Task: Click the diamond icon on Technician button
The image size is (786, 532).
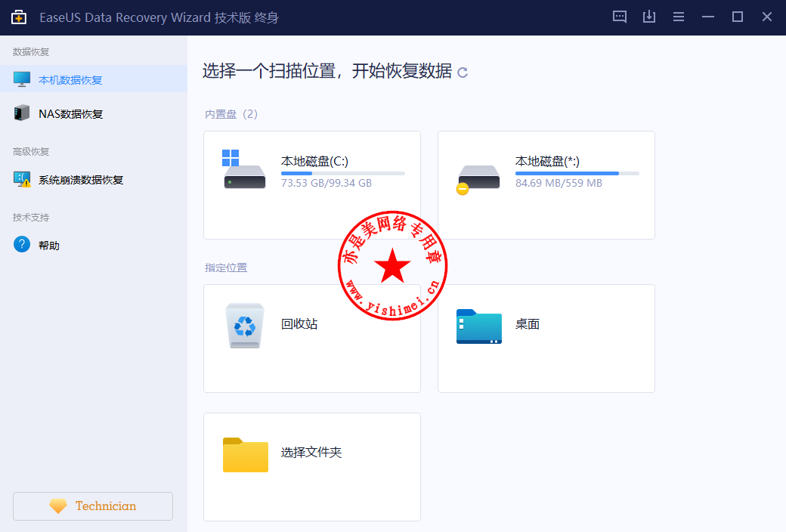Action: coord(58,506)
